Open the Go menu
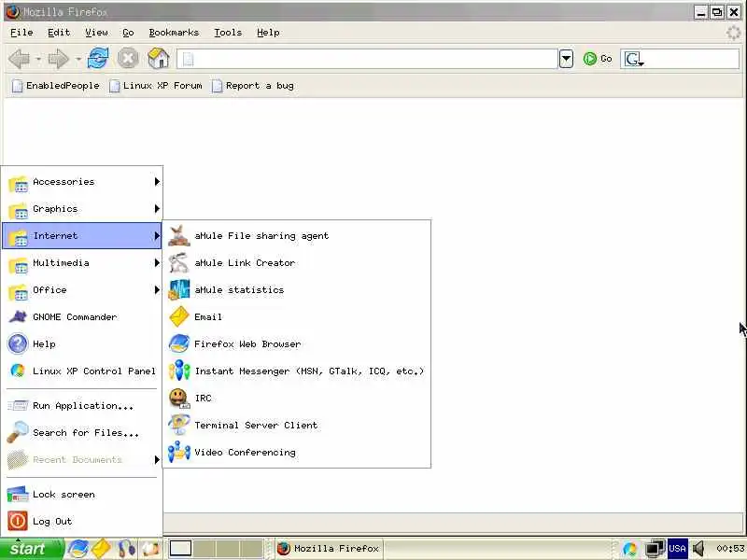The width and height of the screenshot is (747, 560). click(128, 33)
